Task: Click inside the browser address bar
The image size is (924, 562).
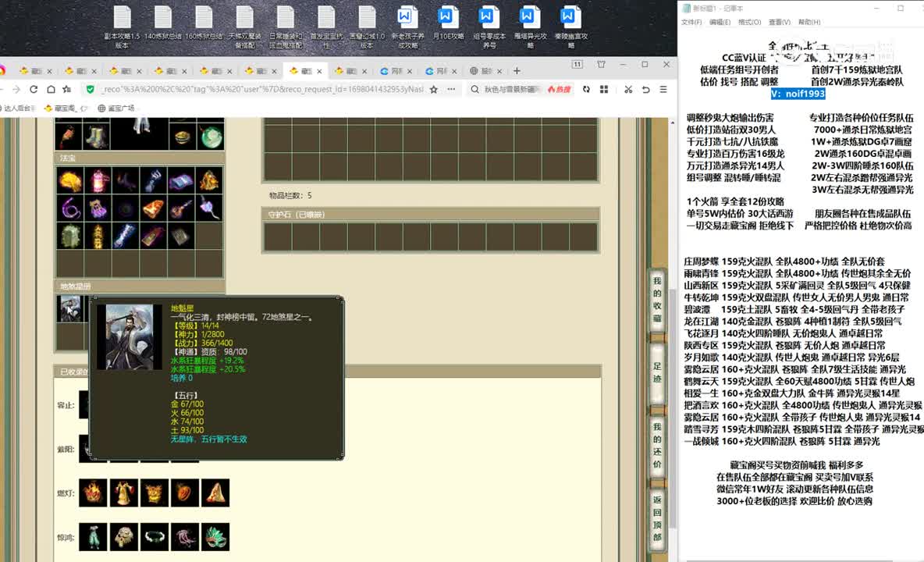Action: point(263,89)
